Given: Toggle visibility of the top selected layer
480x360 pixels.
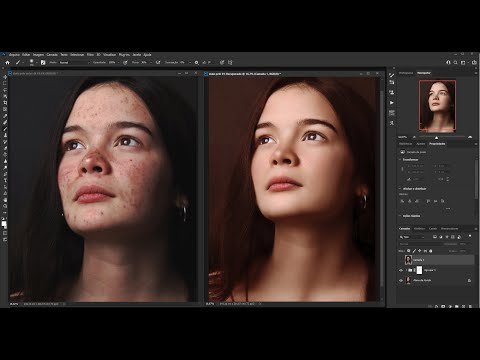Looking at the screenshot, I should point(401,260).
